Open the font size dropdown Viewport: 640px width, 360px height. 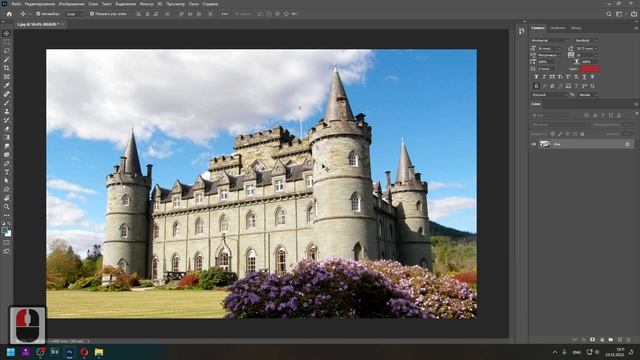coord(549,49)
